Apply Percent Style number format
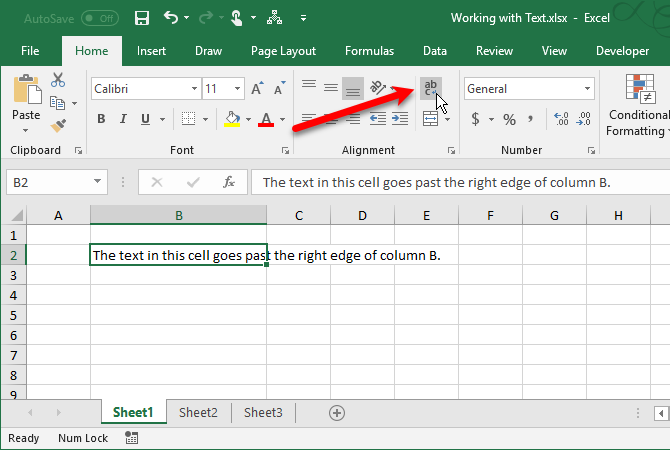This screenshot has width=670, height=450. 509,120
